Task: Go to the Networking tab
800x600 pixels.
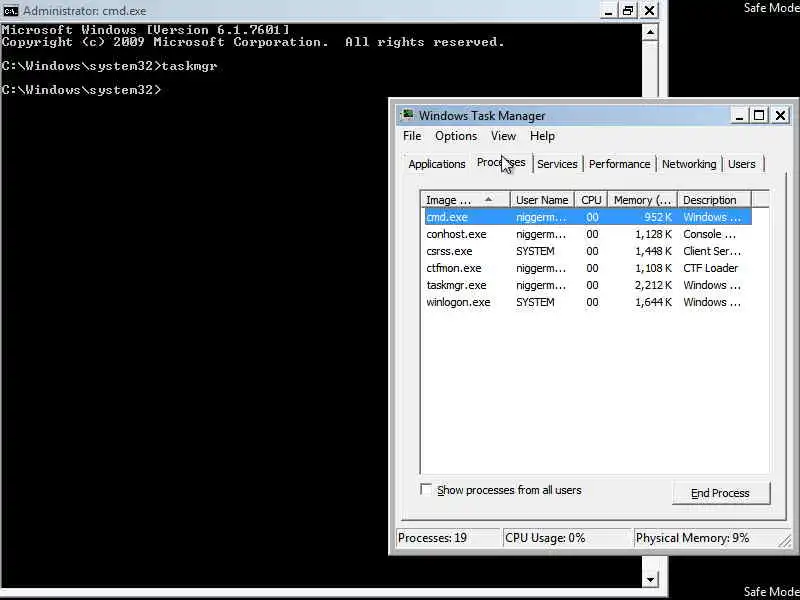Action: [x=689, y=164]
